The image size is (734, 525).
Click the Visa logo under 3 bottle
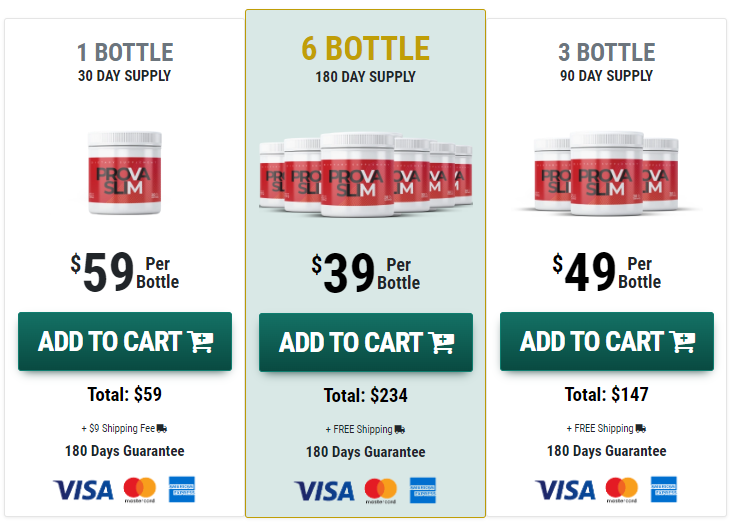(x=565, y=490)
